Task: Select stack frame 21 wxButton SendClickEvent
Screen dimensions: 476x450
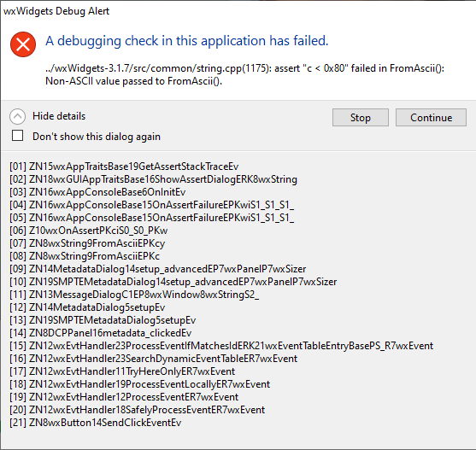Action: coord(96,423)
